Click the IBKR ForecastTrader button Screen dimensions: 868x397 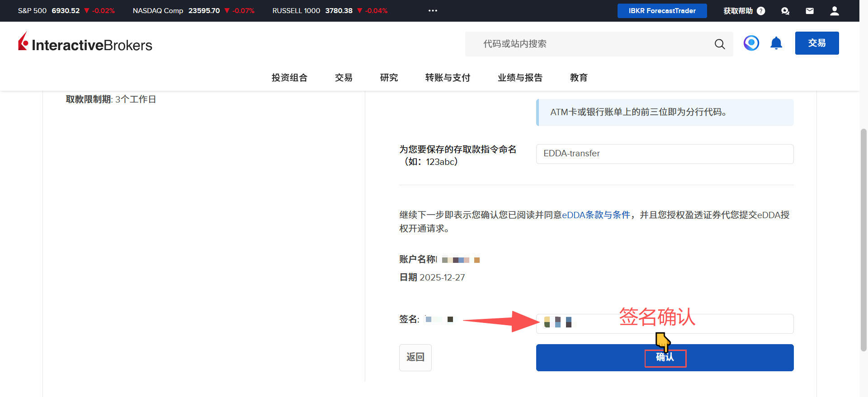pos(662,11)
